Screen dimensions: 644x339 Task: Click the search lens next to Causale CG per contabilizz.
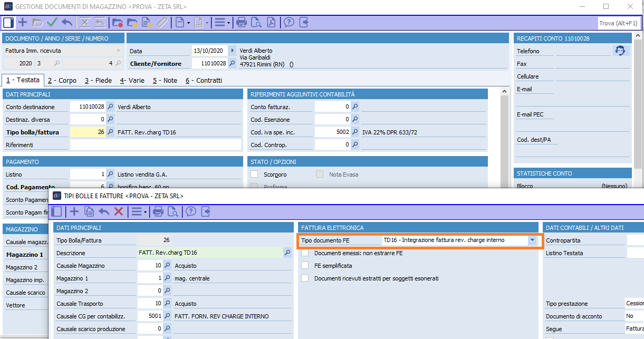(x=167, y=316)
